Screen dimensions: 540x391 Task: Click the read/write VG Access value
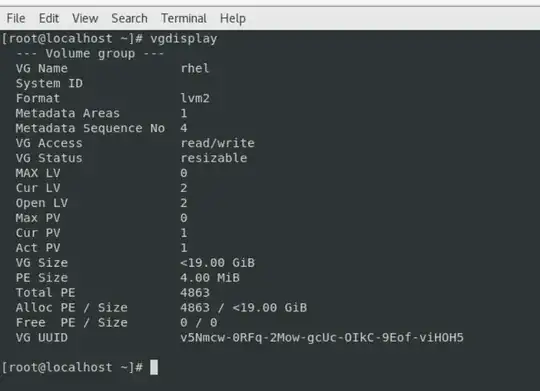[218, 143]
